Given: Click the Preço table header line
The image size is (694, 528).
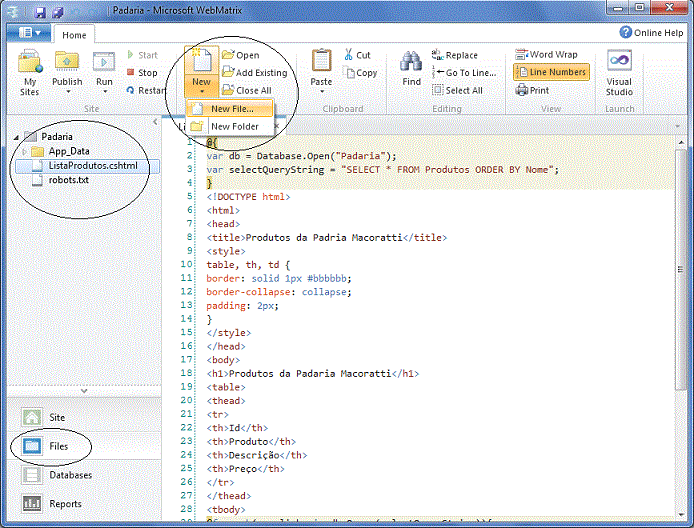Looking at the screenshot, I should coord(246,469).
